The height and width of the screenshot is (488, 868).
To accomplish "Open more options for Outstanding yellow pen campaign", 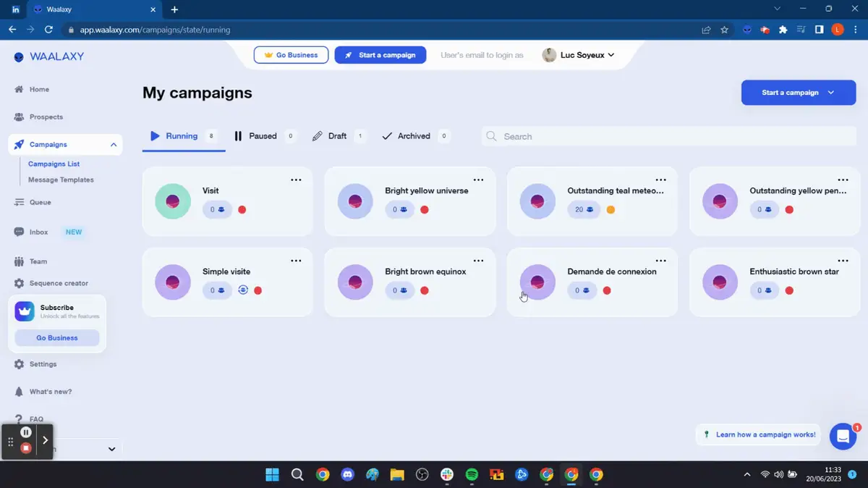I will pyautogui.click(x=843, y=180).
